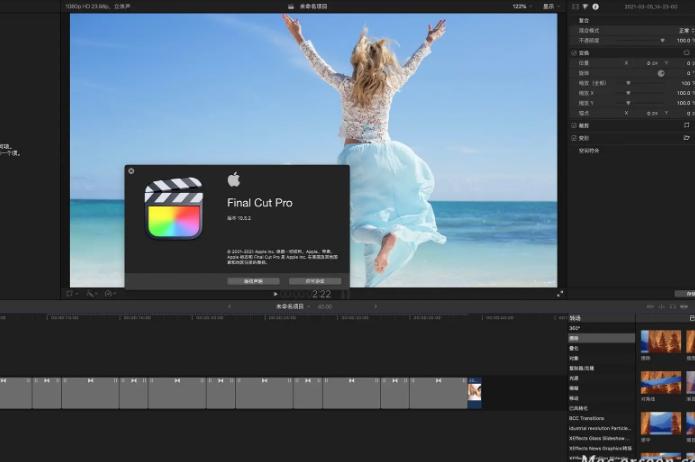Open the 122% viewer zoom dropdown
The height and width of the screenshot is (462, 695).
(x=522, y=6)
